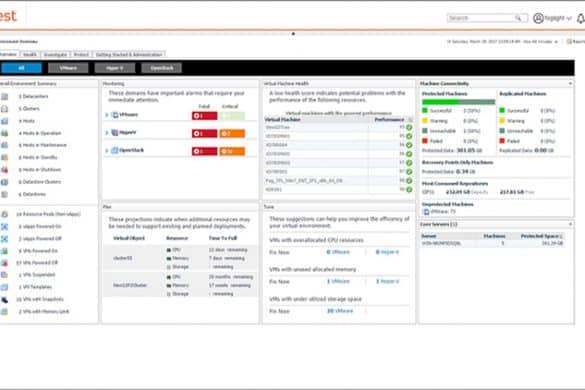Image resolution: width=585 pixels, height=390 pixels.
Task: Open the Protect tab
Action: tap(81, 54)
